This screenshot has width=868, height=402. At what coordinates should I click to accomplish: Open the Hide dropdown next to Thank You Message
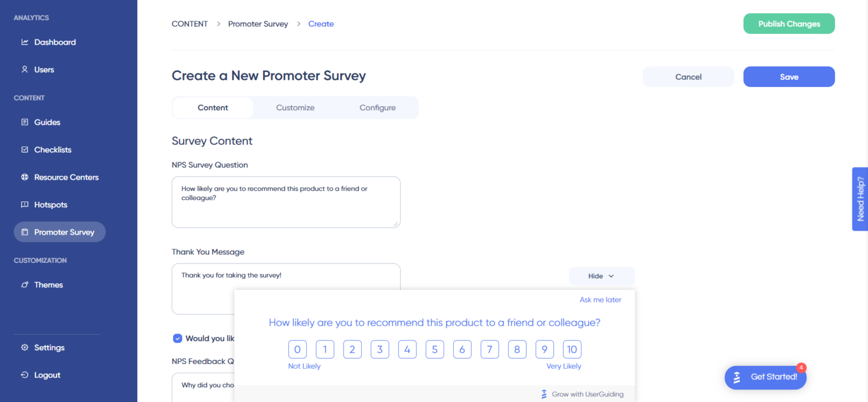601,276
